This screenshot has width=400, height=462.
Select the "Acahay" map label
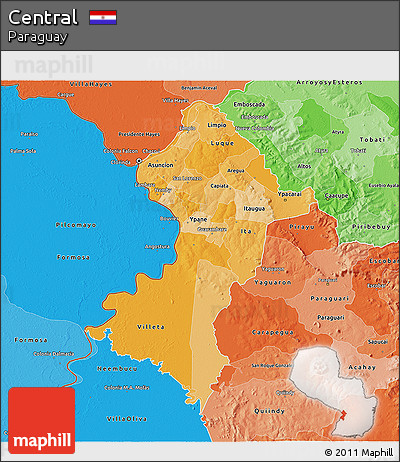click(362, 367)
